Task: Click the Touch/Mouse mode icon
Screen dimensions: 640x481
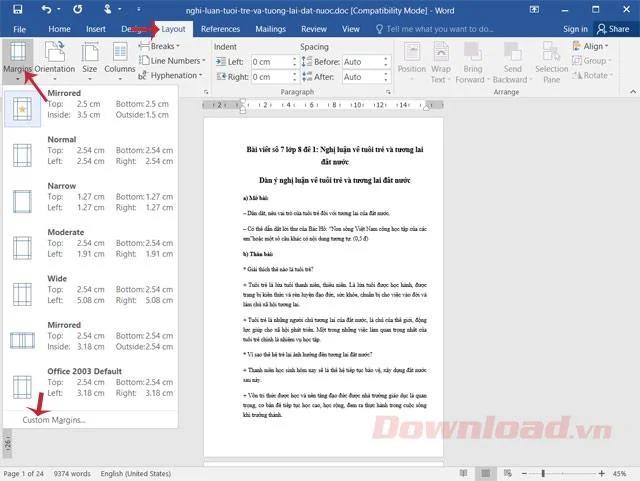Action: 107,9
